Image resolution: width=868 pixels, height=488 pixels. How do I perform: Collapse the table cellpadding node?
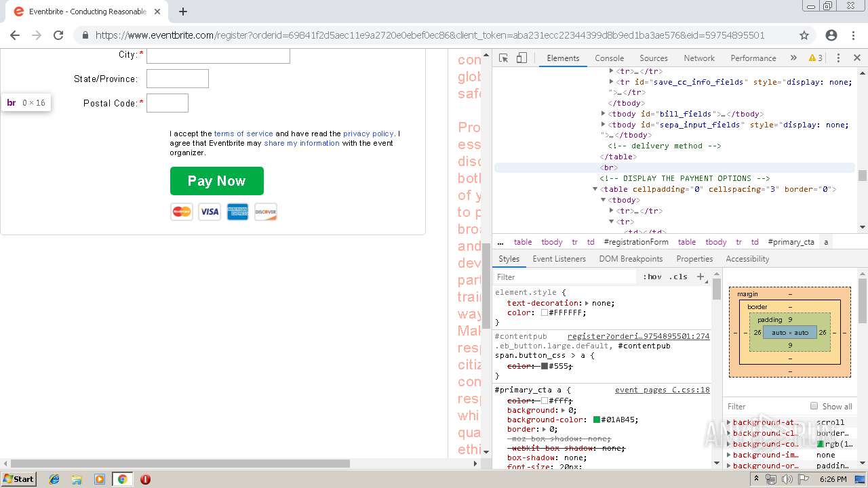[595, 189]
